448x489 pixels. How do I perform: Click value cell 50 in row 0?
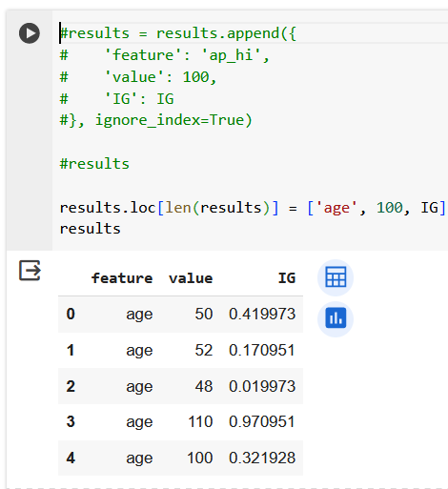[x=204, y=314]
